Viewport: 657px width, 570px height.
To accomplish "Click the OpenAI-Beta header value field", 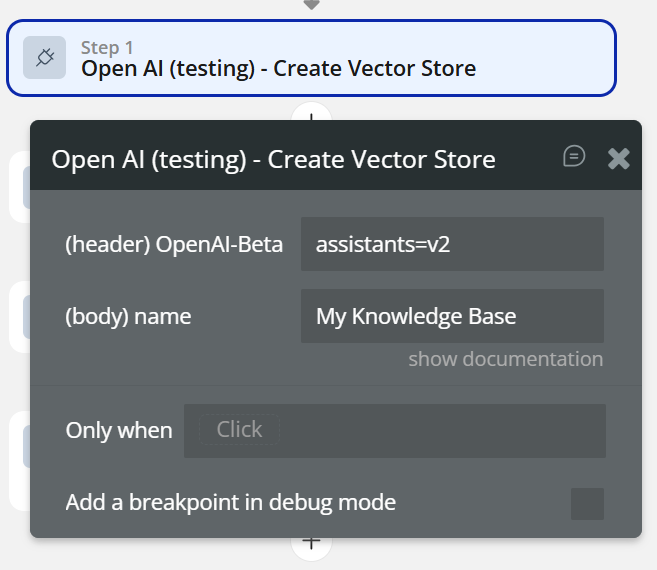I will pyautogui.click(x=452, y=244).
